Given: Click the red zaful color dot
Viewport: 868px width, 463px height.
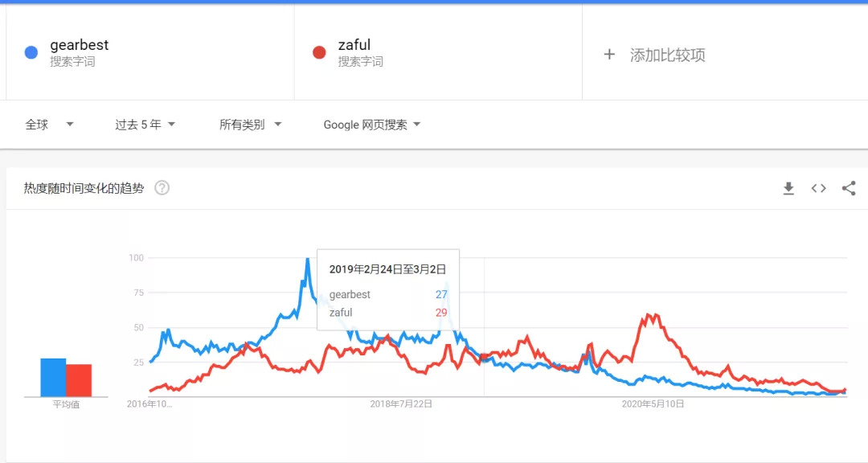Looking at the screenshot, I should click(x=319, y=53).
